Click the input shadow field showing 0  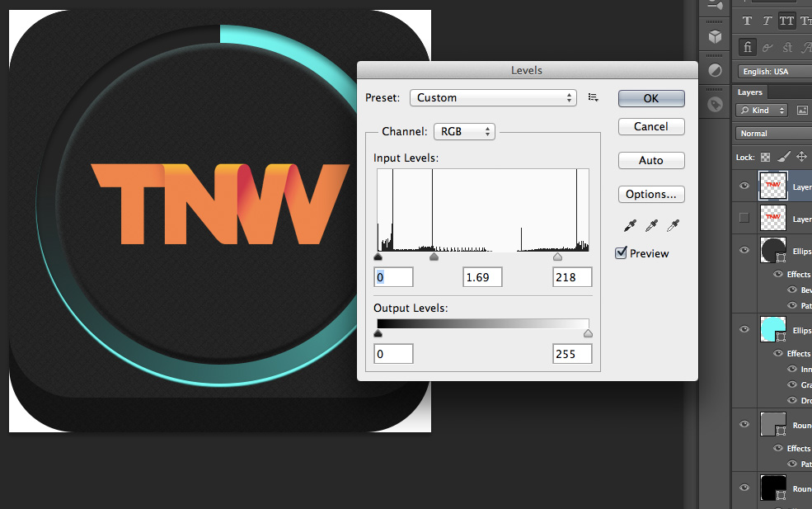(x=393, y=277)
